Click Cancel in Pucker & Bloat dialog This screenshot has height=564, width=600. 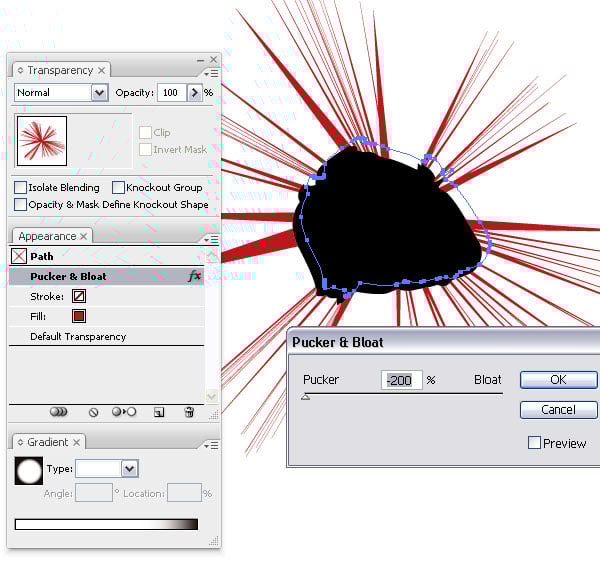point(558,410)
